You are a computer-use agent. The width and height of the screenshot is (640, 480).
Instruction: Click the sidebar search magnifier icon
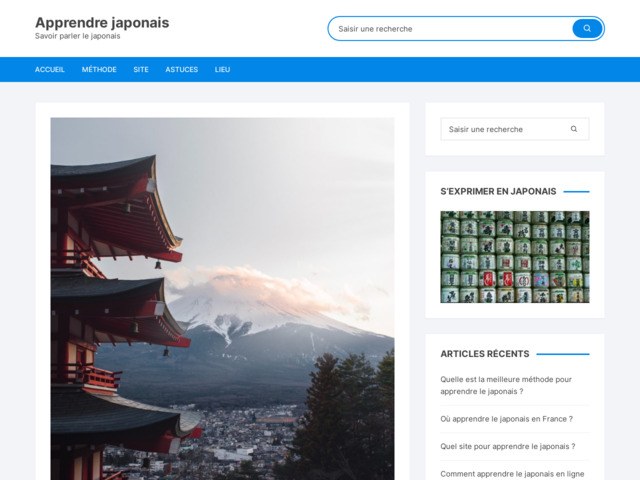(574, 129)
